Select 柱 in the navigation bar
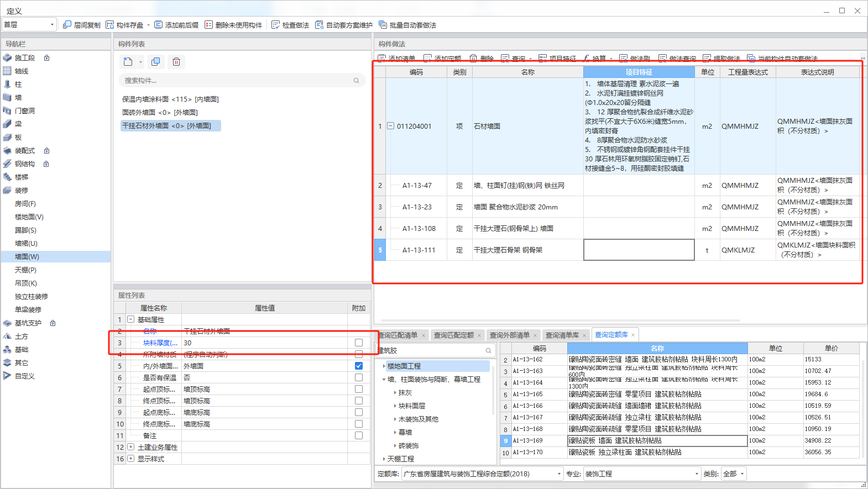 [x=18, y=85]
